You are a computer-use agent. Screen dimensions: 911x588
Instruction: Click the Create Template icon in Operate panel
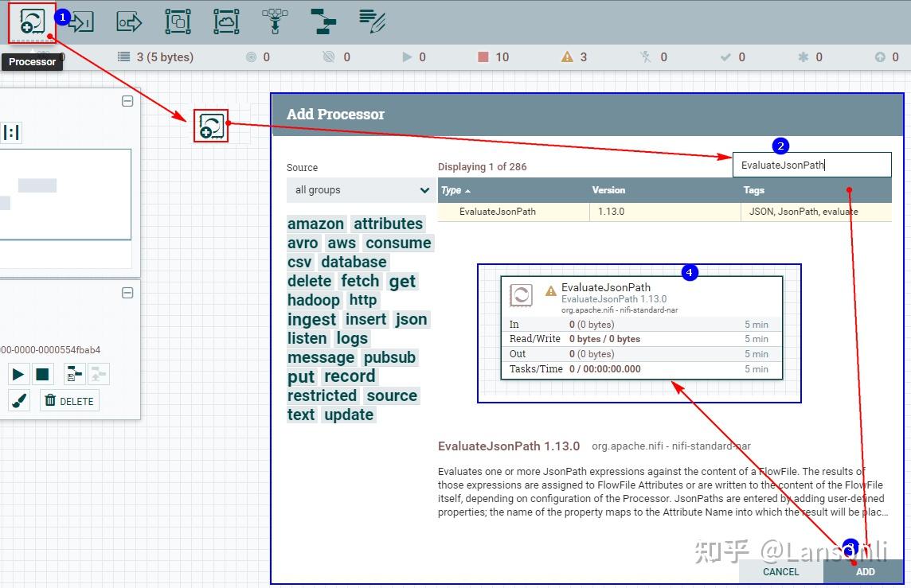tap(74, 375)
